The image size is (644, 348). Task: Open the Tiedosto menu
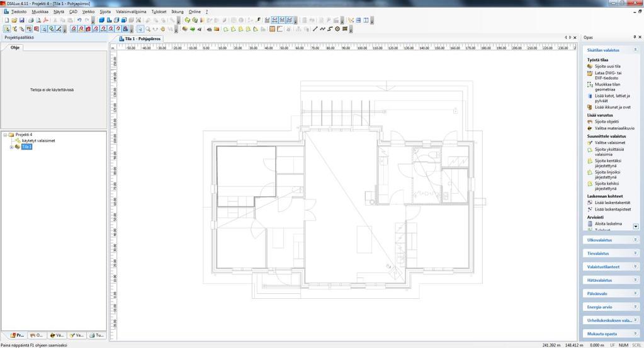[19, 12]
